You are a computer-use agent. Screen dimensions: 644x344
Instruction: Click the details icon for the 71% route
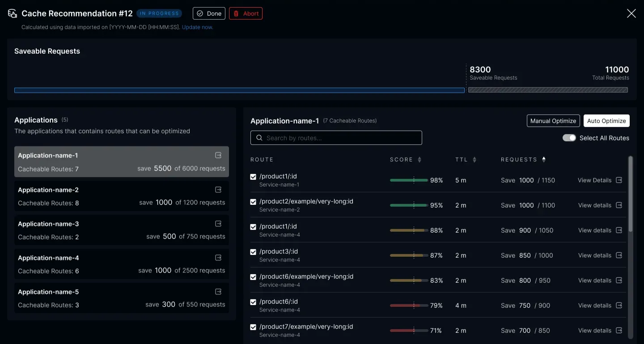coord(619,331)
